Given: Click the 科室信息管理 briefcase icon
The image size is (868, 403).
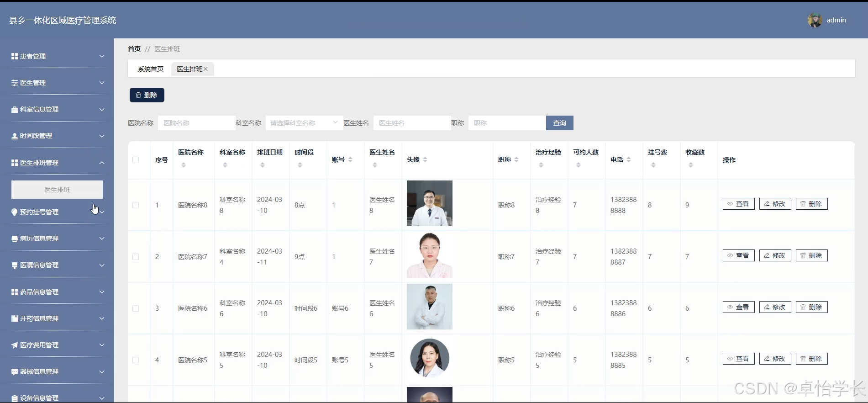Looking at the screenshot, I should coord(15,110).
